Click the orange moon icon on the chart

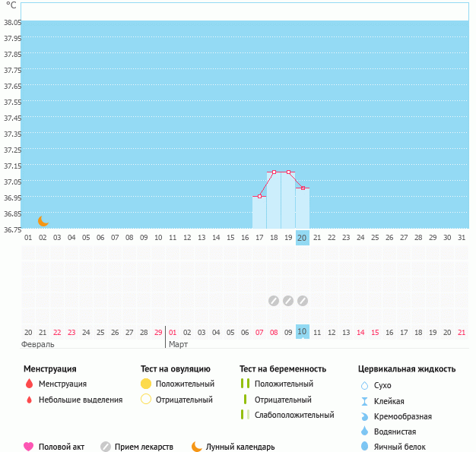(x=43, y=221)
